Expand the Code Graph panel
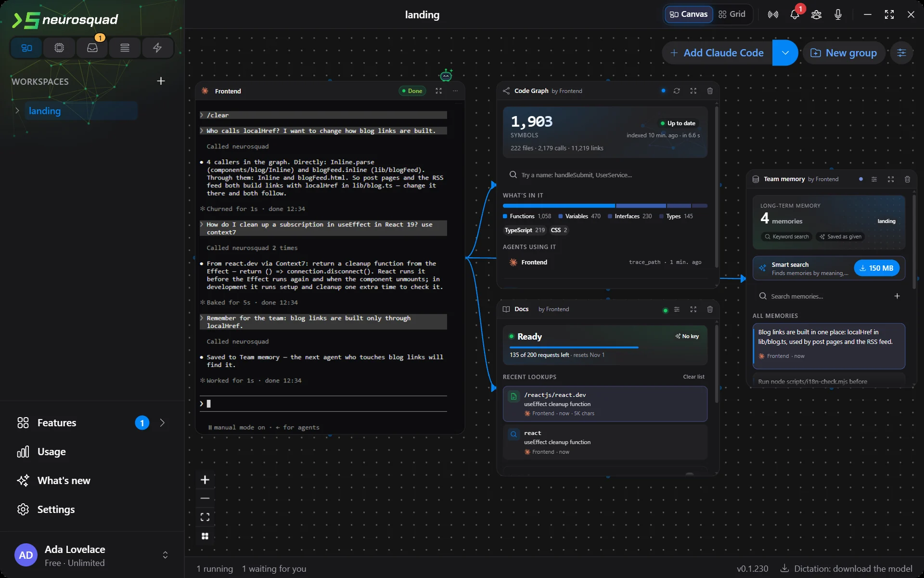 pyautogui.click(x=693, y=91)
